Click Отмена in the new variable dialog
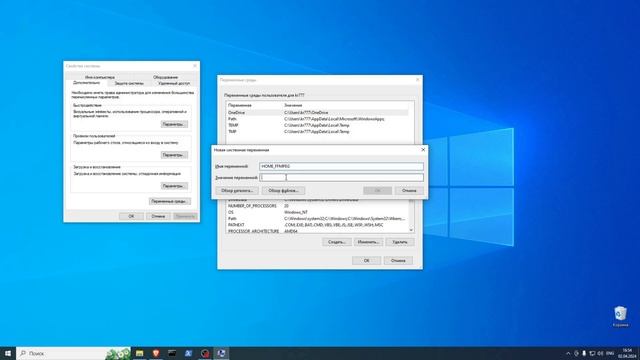 [409, 191]
